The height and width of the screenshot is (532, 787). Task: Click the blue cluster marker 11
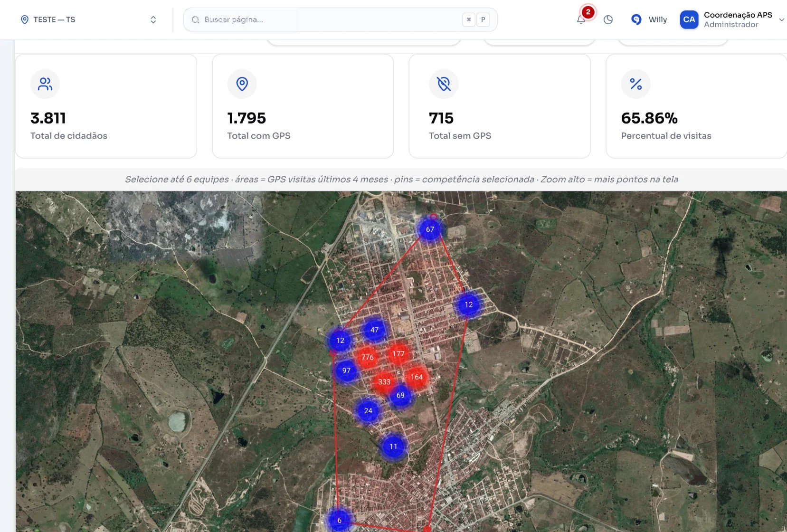[x=393, y=446]
